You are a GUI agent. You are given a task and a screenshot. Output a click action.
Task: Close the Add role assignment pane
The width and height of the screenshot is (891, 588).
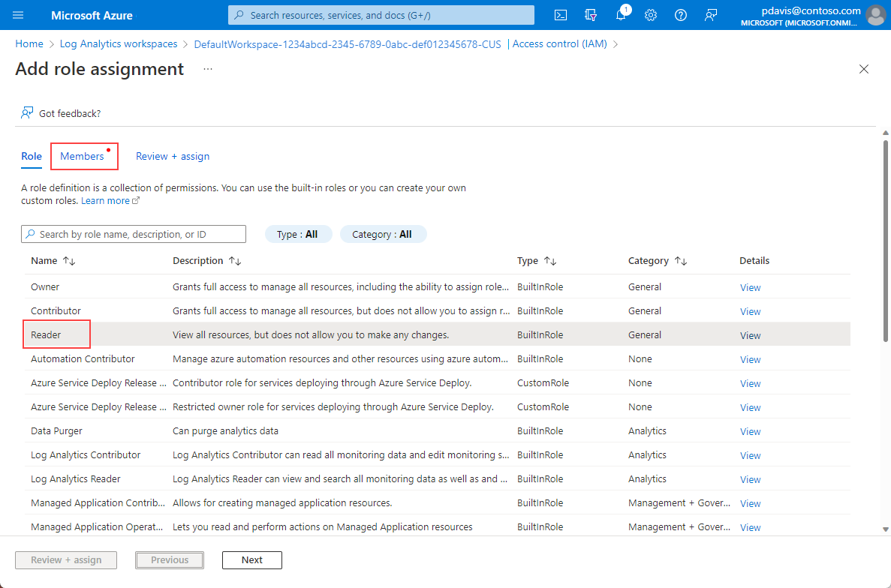click(x=864, y=69)
